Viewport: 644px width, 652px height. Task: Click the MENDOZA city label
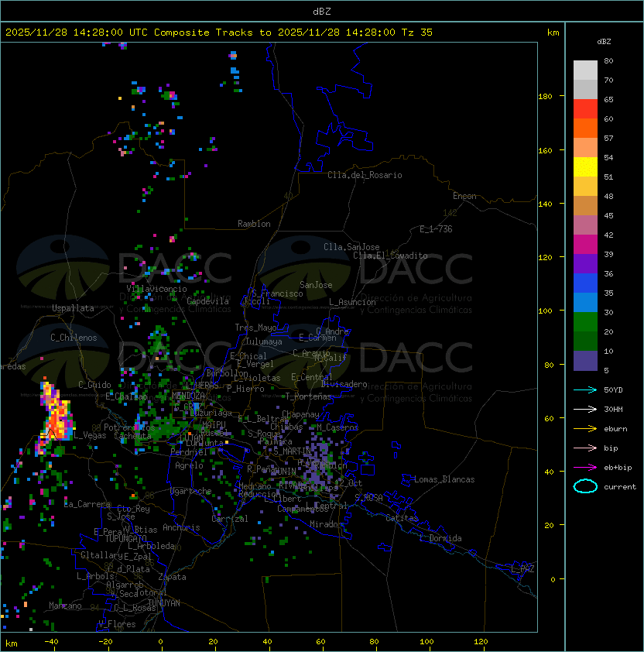[x=188, y=396]
